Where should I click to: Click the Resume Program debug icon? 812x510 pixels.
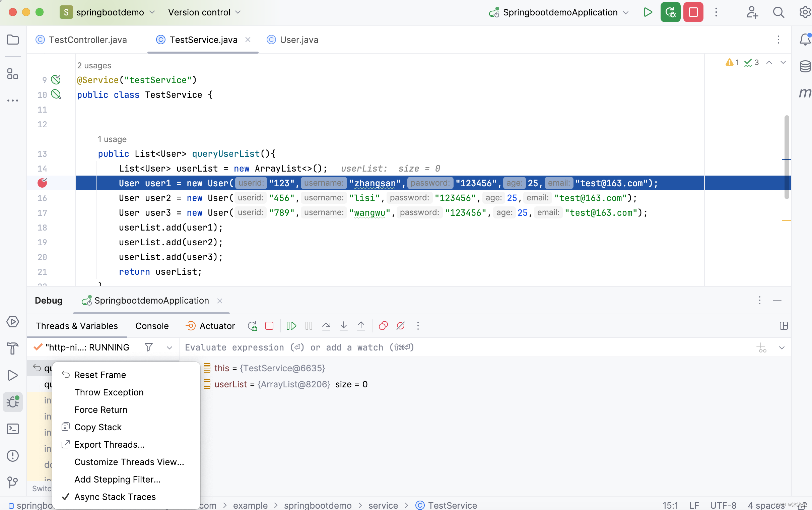291,326
